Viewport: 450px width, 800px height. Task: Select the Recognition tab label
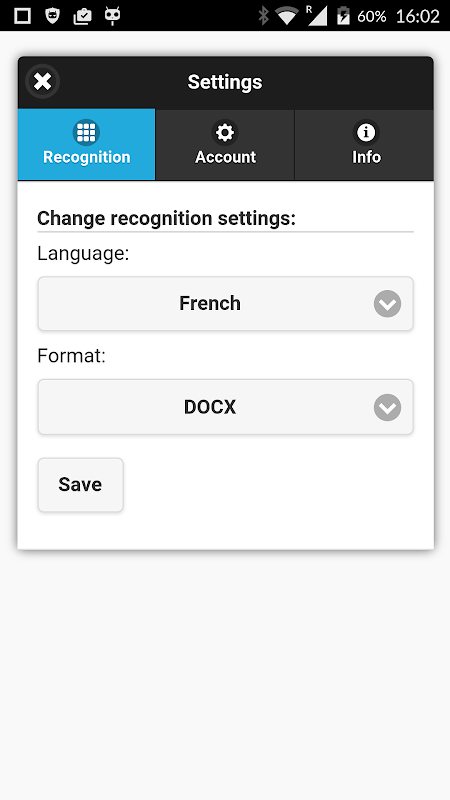pyautogui.click(x=87, y=157)
